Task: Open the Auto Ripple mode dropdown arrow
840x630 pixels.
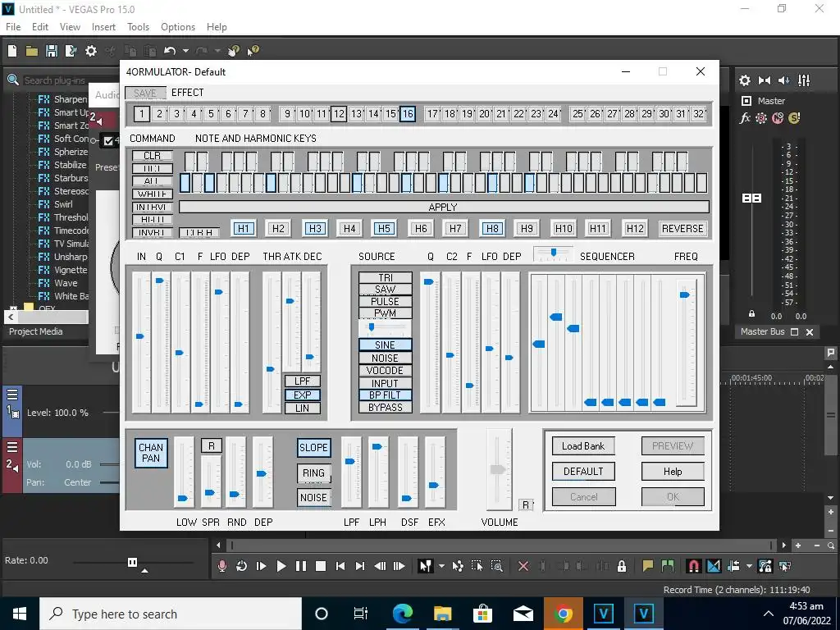Action: [749, 566]
